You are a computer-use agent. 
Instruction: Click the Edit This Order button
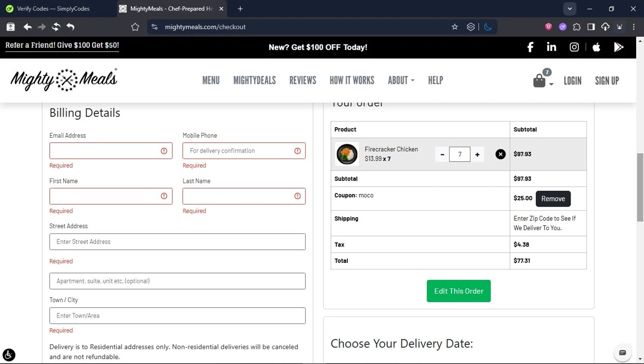[x=459, y=291]
